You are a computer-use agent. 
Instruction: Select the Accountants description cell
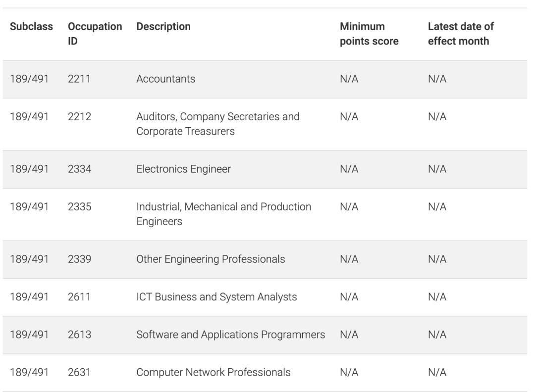click(166, 79)
